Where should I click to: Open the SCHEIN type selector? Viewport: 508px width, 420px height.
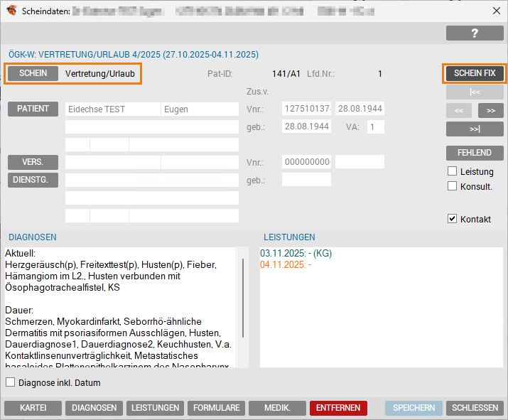click(x=33, y=73)
